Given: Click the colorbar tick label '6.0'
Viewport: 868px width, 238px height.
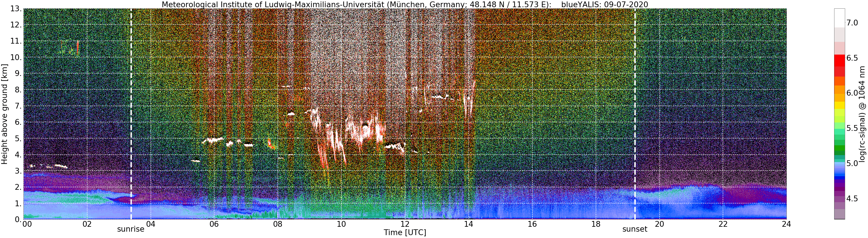Looking at the screenshot, I should click(x=852, y=93).
